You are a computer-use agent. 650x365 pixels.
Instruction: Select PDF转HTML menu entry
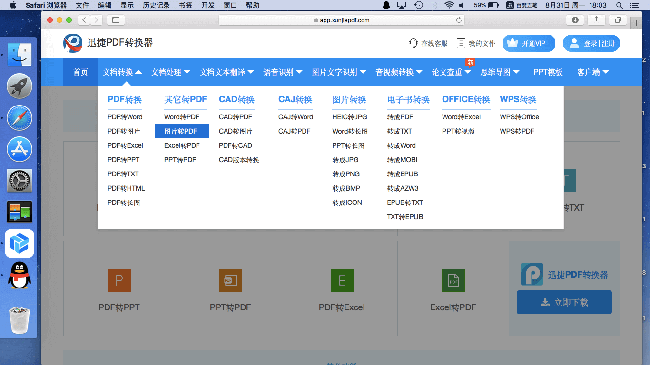click(x=126, y=188)
